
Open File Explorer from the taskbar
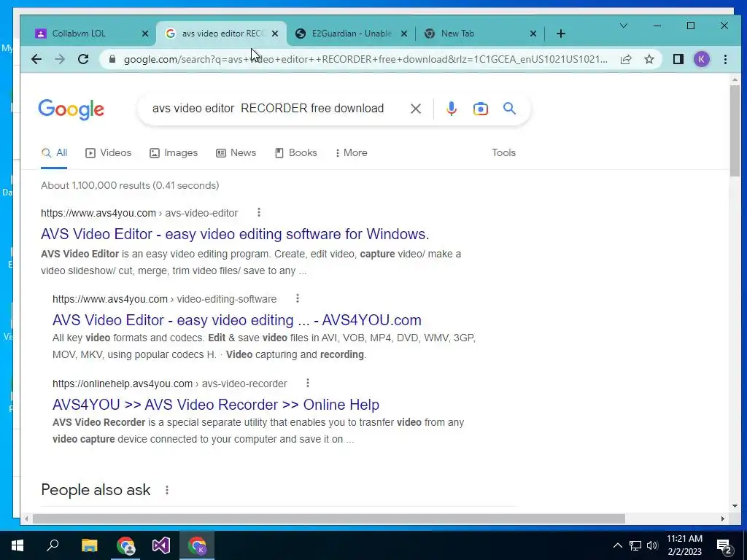click(x=89, y=545)
